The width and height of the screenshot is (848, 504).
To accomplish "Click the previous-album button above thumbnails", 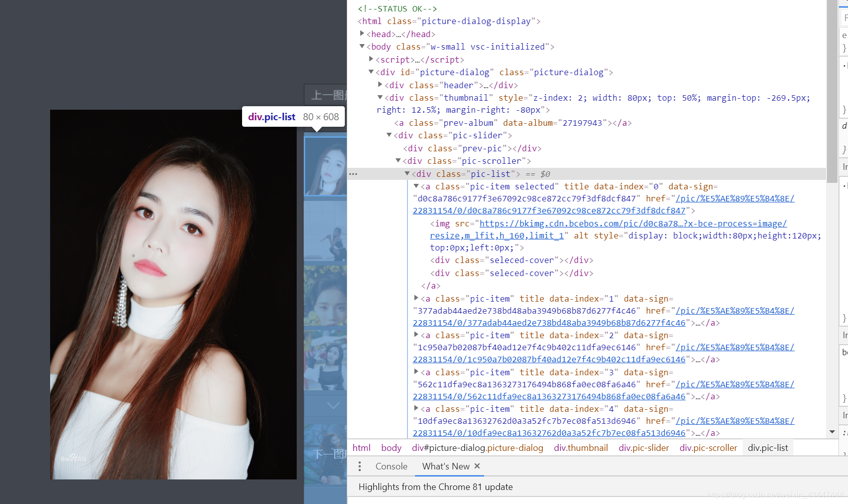I will [x=326, y=95].
